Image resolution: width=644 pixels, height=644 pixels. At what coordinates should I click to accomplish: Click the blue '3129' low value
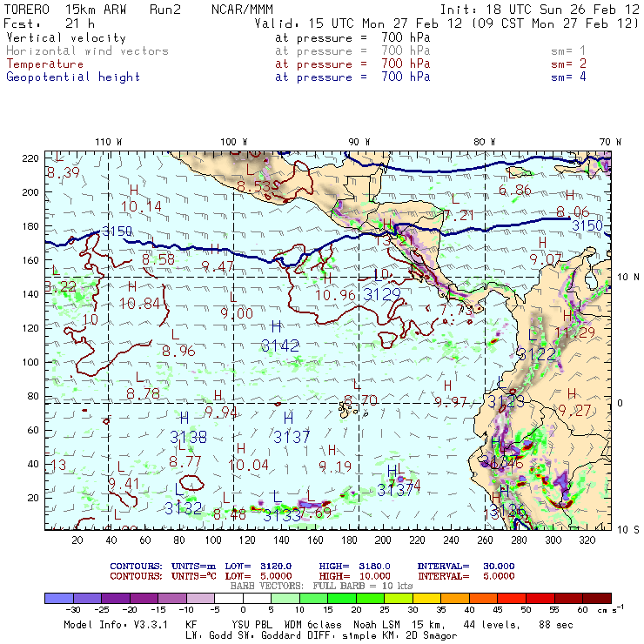click(382, 294)
